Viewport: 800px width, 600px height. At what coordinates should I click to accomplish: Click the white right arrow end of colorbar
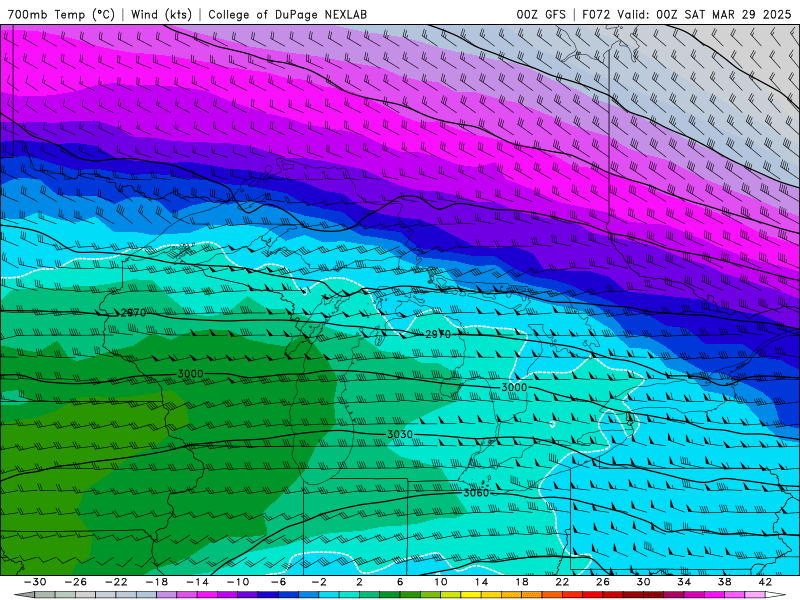tap(776, 595)
